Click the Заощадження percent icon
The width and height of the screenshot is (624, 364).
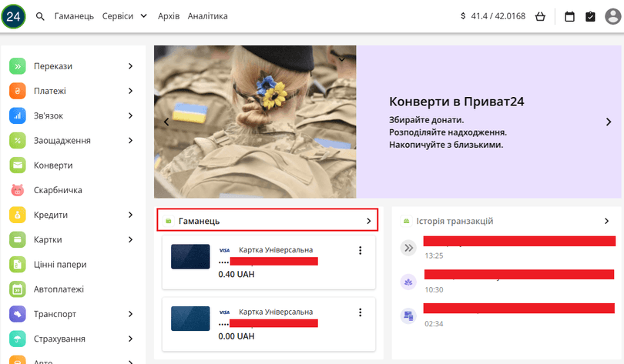[x=18, y=140]
